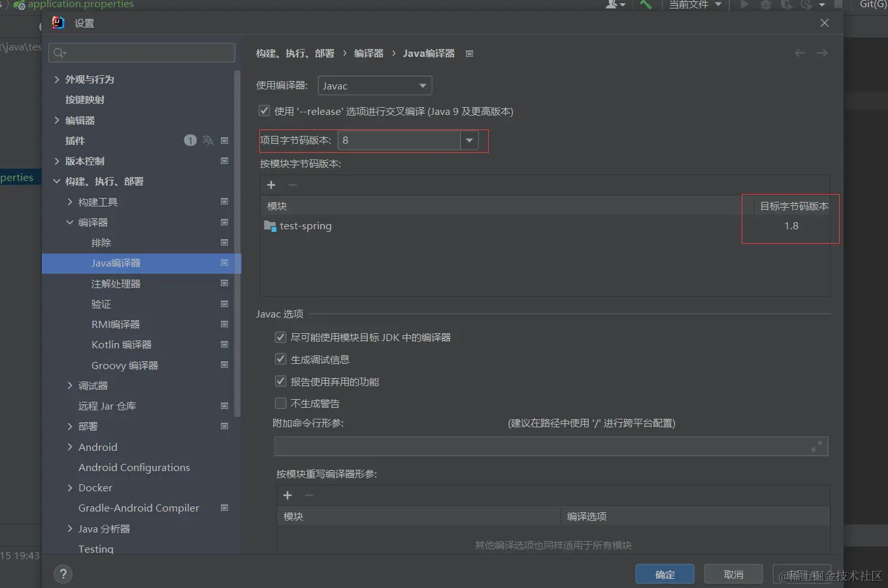888x588 pixels.
Task: Remove module with the minus icon under 按模块字节码版本
Action: click(x=293, y=185)
